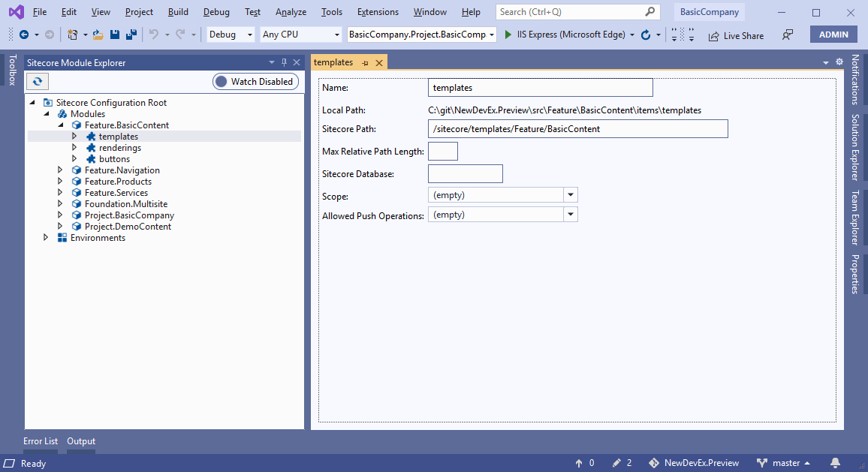Expand the Environments tree node
This screenshot has width=868, height=472.
pyautogui.click(x=46, y=238)
